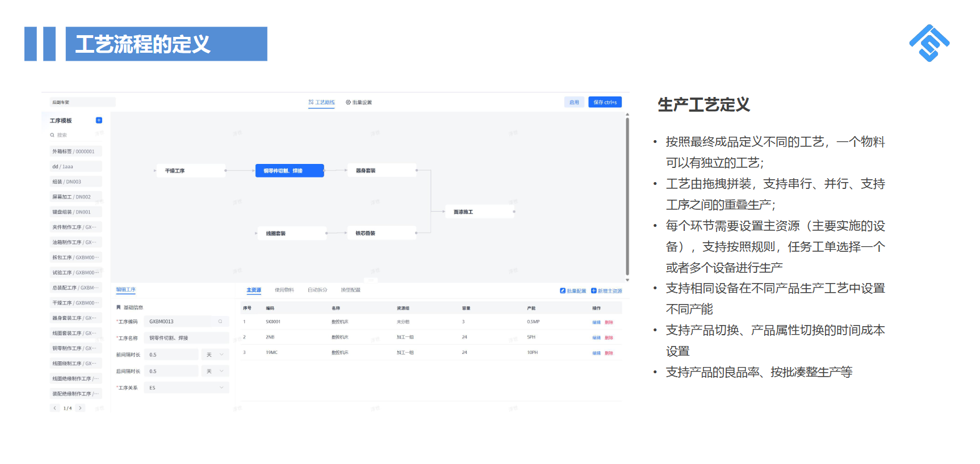Image resolution: width=980 pixels, height=464 pixels.
Task: Click template 试验工序
Action: click(76, 272)
